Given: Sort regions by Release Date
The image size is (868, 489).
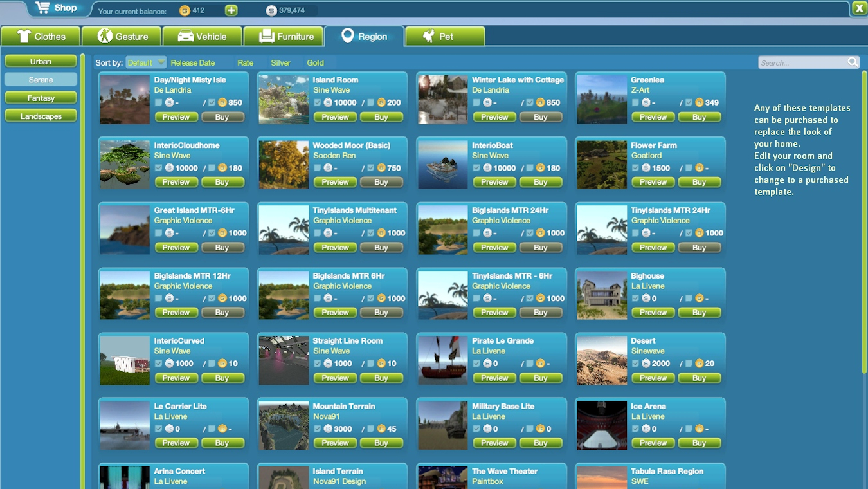Looking at the screenshot, I should coord(193,62).
